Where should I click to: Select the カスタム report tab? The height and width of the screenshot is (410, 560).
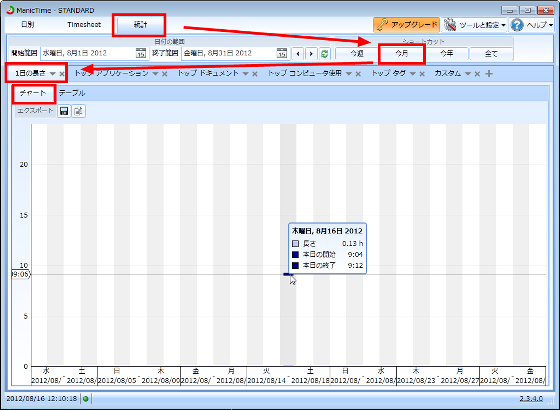448,73
